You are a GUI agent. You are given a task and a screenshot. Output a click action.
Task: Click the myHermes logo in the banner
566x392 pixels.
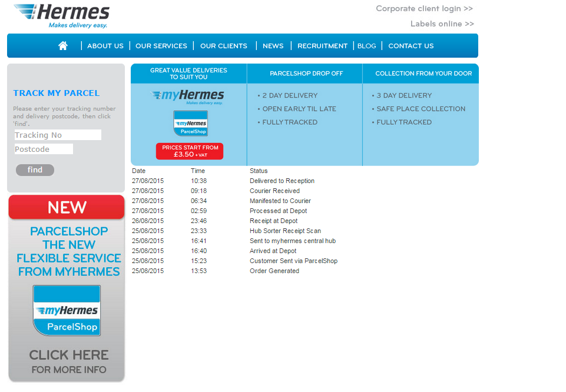[x=187, y=97]
